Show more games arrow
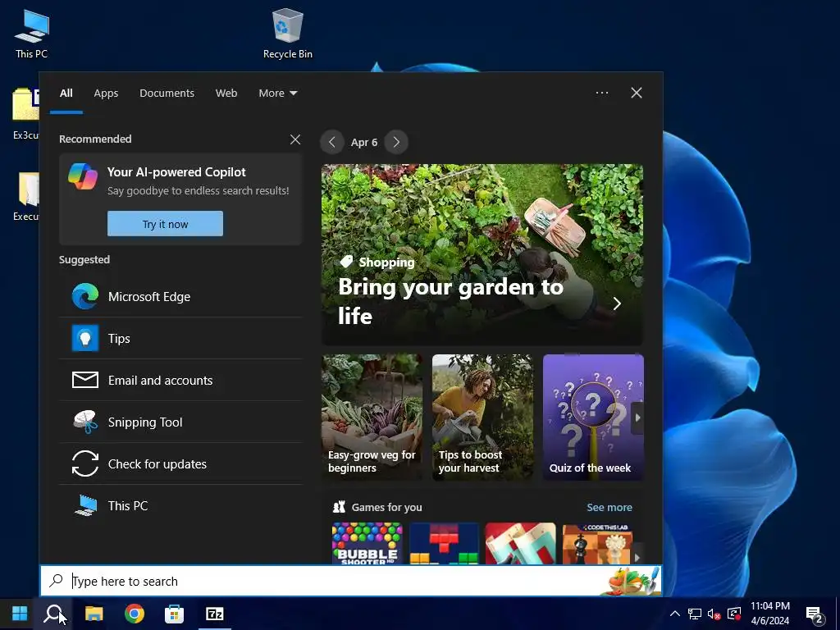This screenshot has height=630, width=840. coord(637,557)
